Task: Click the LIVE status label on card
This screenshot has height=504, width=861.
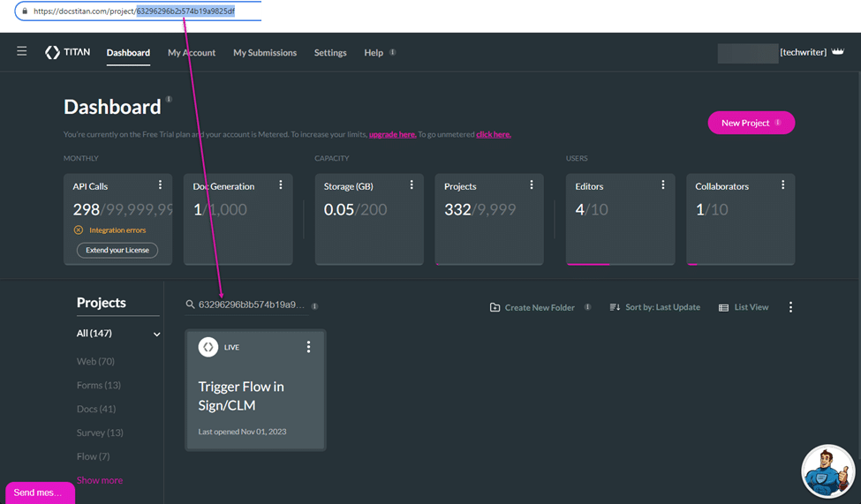Action: click(x=231, y=347)
